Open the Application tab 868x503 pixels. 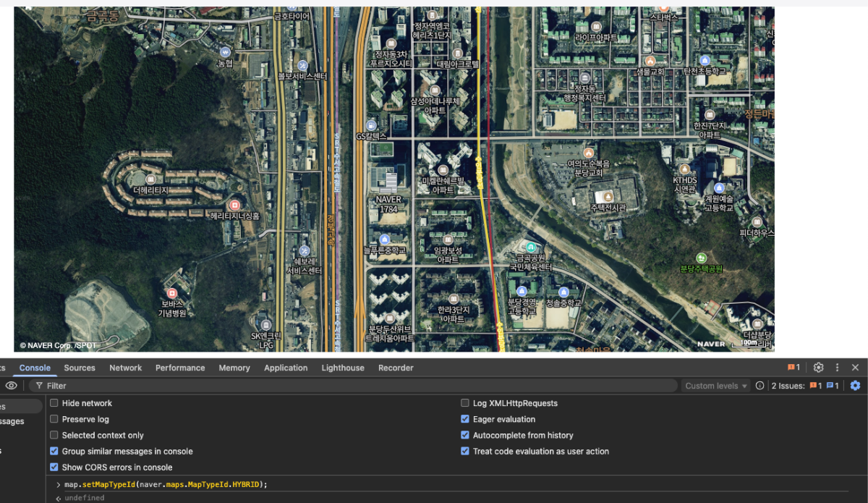(286, 368)
